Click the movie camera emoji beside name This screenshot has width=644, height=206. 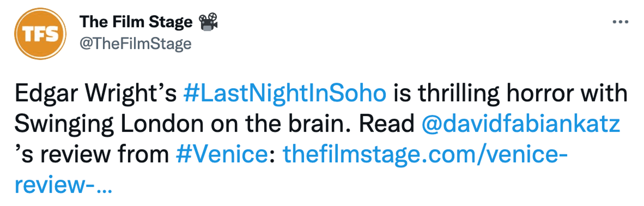[208, 22]
